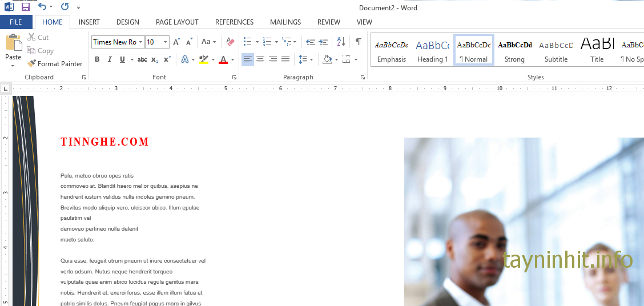The height and width of the screenshot is (306, 644).
Task: Toggle Italic formatting
Action: pyautogui.click(x=110, y=59)
